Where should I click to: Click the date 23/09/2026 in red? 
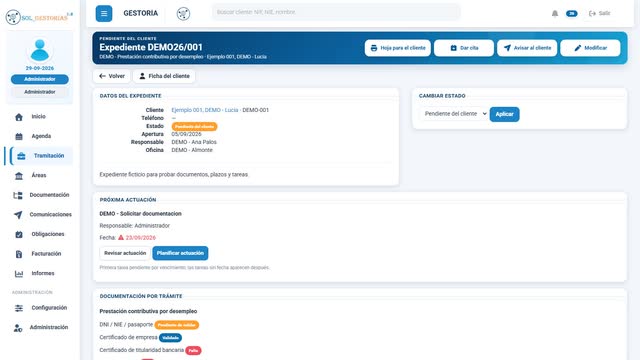(141, 238)
